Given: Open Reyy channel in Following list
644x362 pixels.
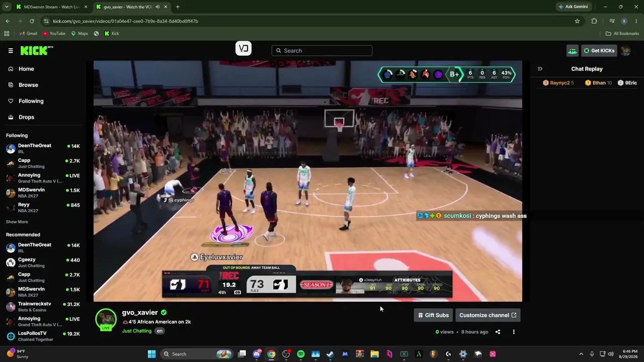Looking at the screenshot, I should click(43, 207).
